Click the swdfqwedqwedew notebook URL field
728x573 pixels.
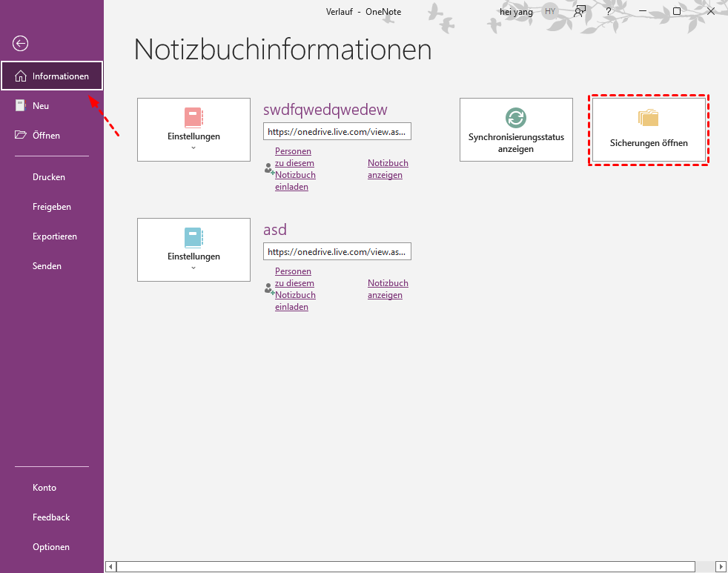pos(337,131)
